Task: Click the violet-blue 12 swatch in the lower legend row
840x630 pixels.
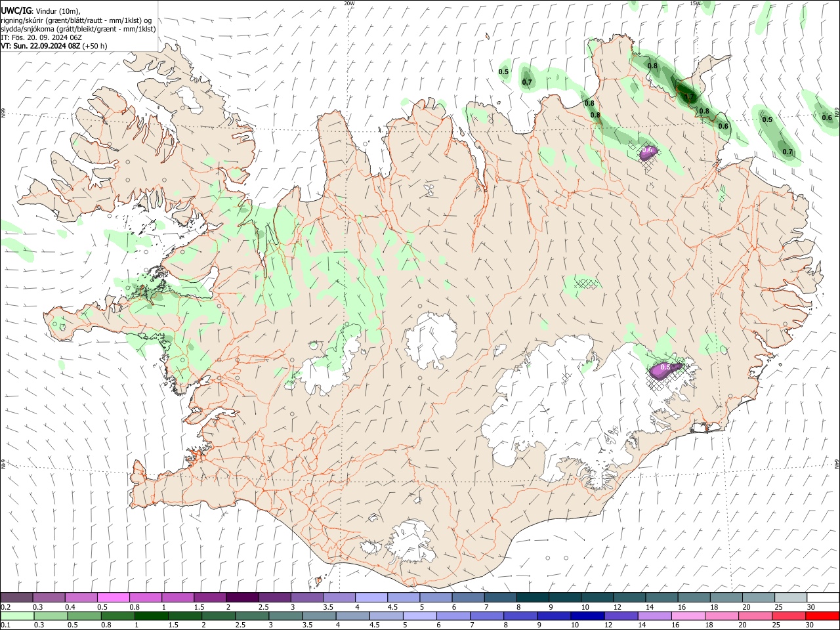Action: 621,616
